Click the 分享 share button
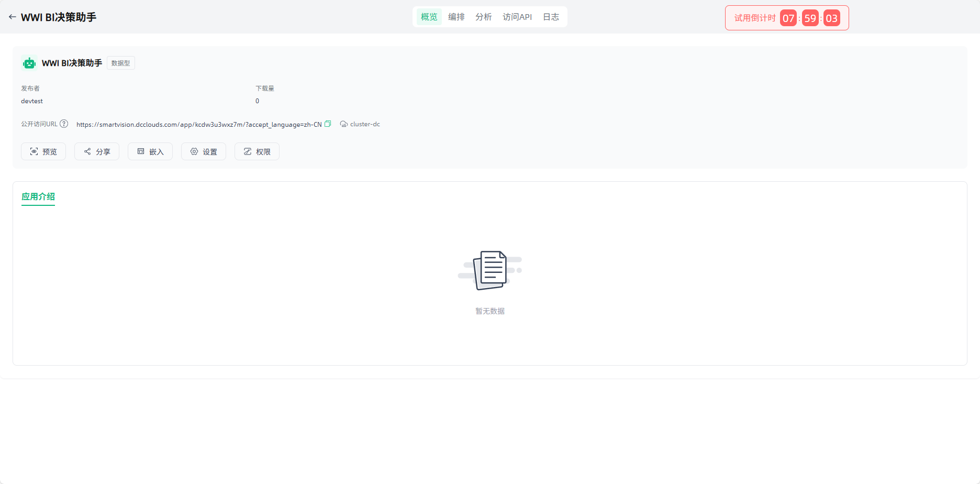Viewport: 980px width, 484px height. click(97, 151)
